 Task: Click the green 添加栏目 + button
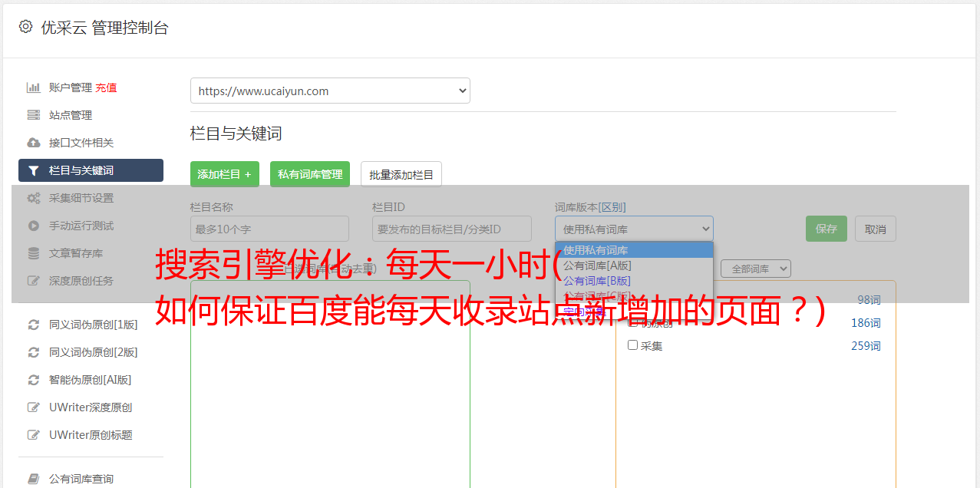click(x=225, y=174)
